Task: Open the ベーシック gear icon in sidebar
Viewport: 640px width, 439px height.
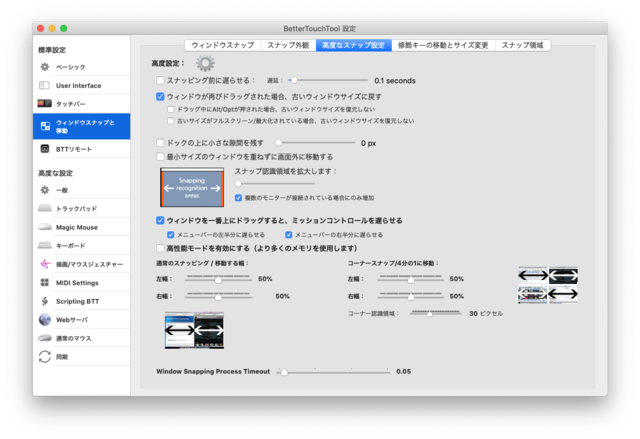Action: pyautogui.click(x=44, y=67)
